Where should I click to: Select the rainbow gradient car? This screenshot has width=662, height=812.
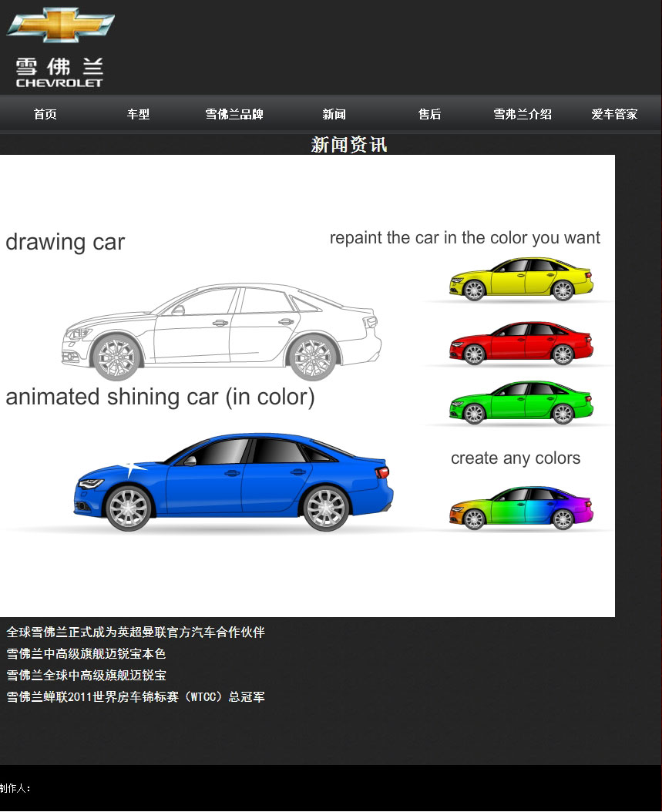[x=521, y=508]
